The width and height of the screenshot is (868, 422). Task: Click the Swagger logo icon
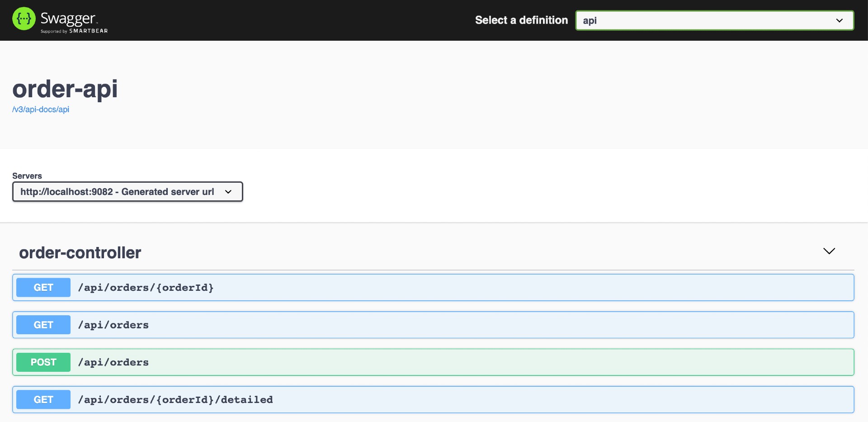(24, 19)
